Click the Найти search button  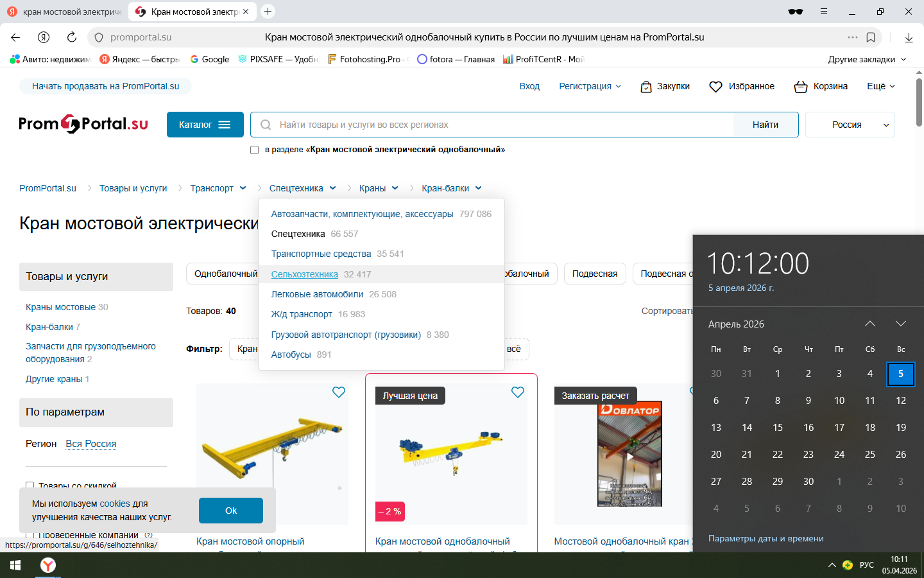click(x=766, y=125)
